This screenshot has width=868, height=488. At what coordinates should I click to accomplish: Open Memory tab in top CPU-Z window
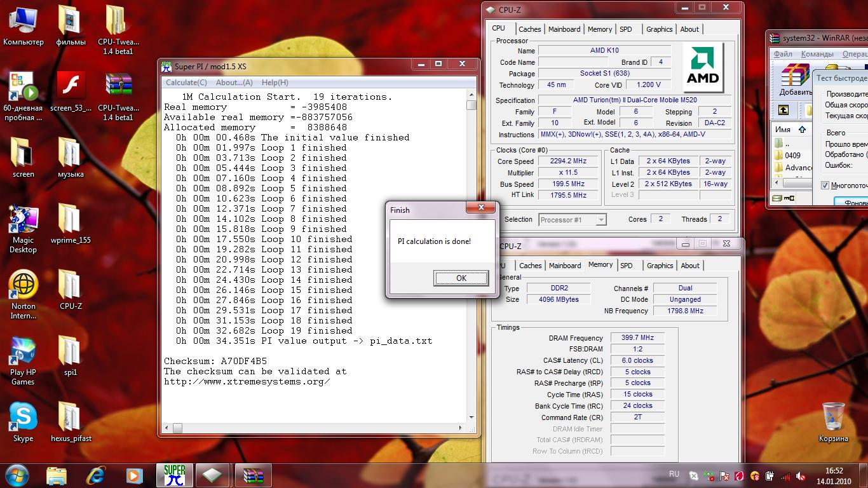[x=600, y=29]
